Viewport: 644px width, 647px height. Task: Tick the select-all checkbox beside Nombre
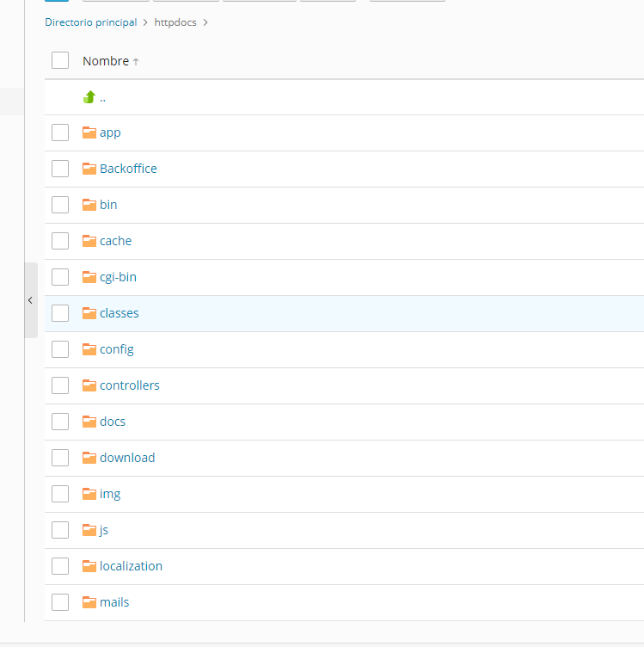[x=60, y=60]
